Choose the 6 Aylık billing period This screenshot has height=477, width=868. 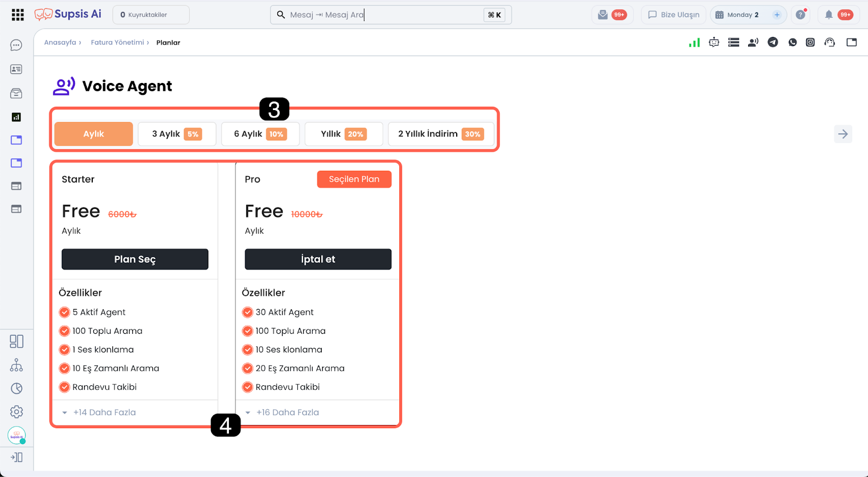coord(260,134)
